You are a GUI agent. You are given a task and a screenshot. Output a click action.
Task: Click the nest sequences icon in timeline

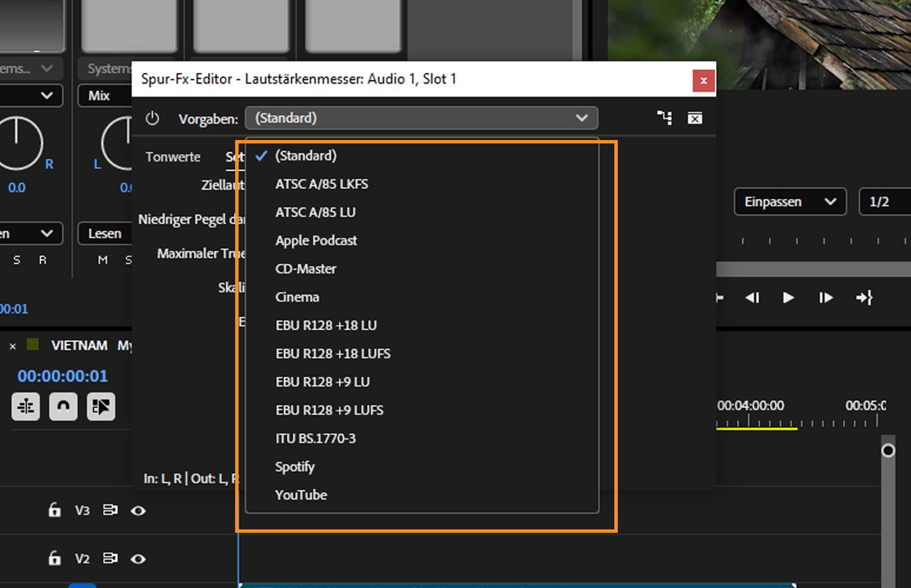pyautogui.click(x=26, y=406)
